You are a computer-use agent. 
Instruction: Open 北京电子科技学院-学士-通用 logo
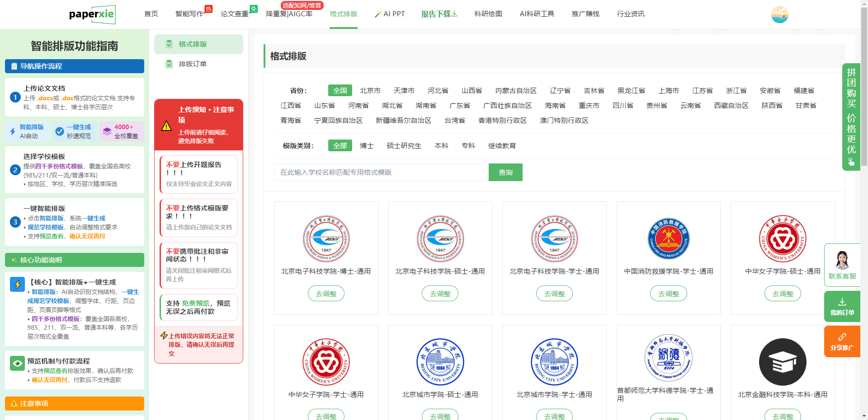click(554, 238)
